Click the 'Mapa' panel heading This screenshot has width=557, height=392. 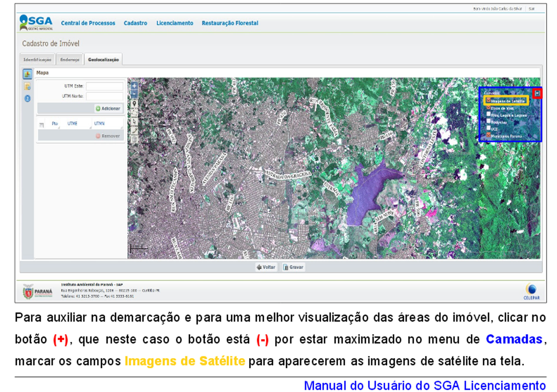[x=42, y=73]
